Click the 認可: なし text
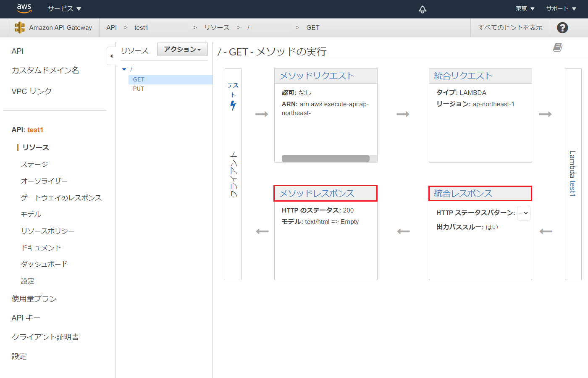The image size is (588, 378). click(x=297, y=92)
